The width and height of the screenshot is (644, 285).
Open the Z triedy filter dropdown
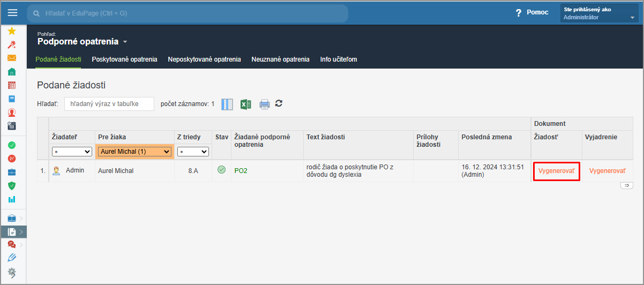click(193, 152)
